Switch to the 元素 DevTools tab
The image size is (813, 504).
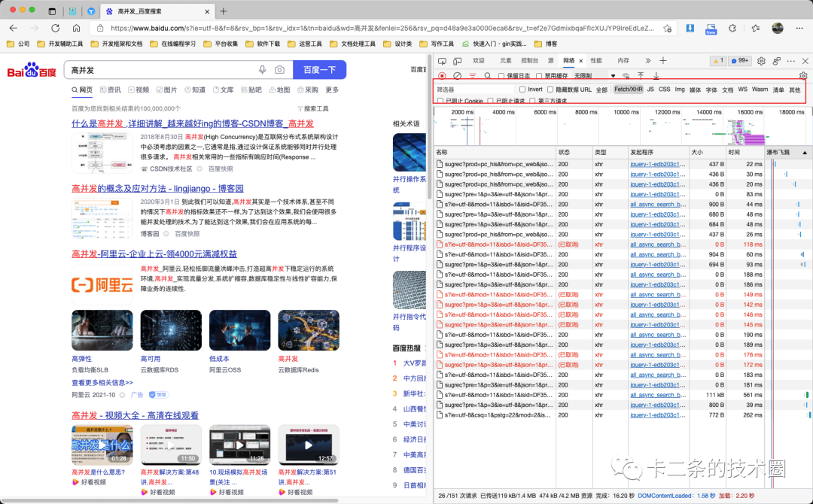[x=506, y=61]
